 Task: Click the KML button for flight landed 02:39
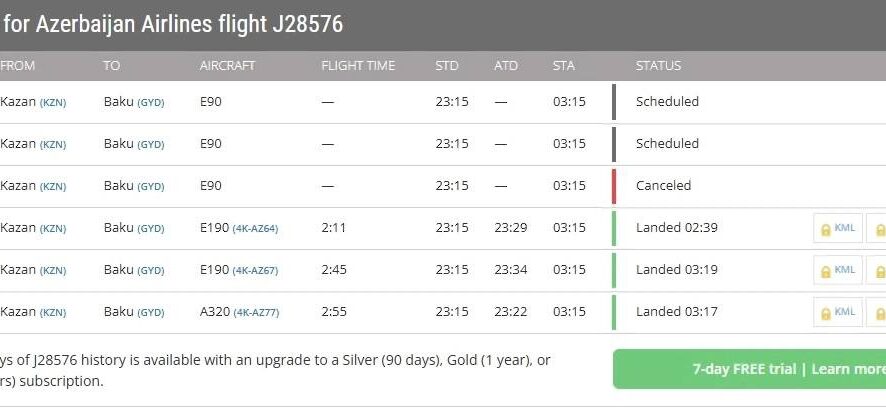click(x=838, y=228)
